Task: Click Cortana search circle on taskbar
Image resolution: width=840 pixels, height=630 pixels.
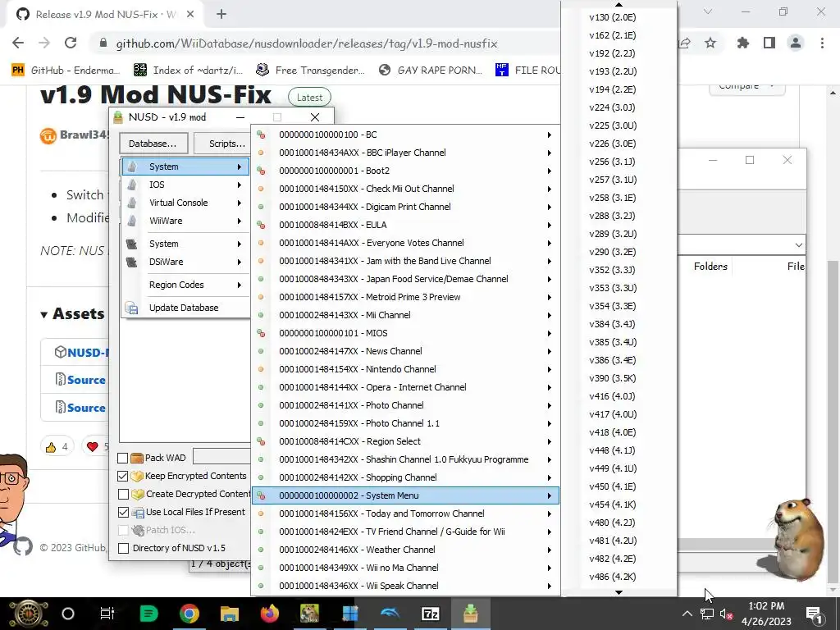Action: click(68, 614)
